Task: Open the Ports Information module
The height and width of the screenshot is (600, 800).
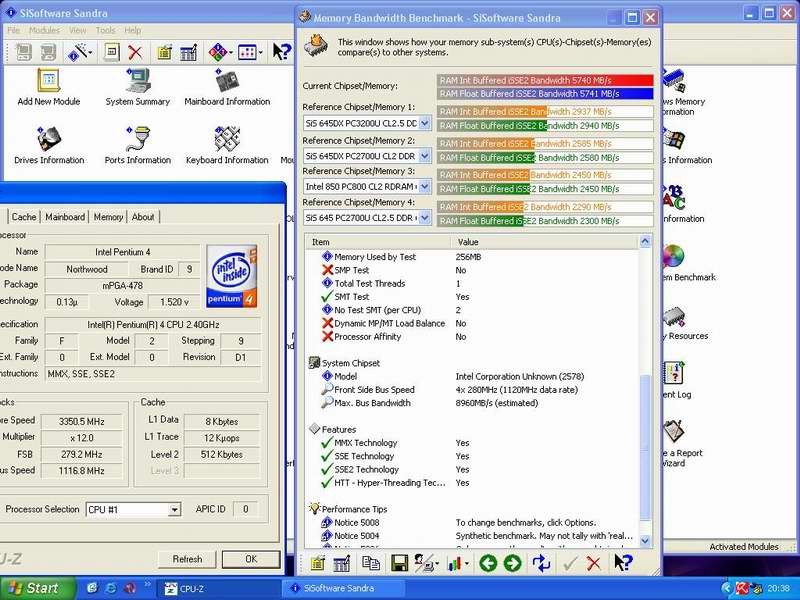Action: (x=138, y=146)
